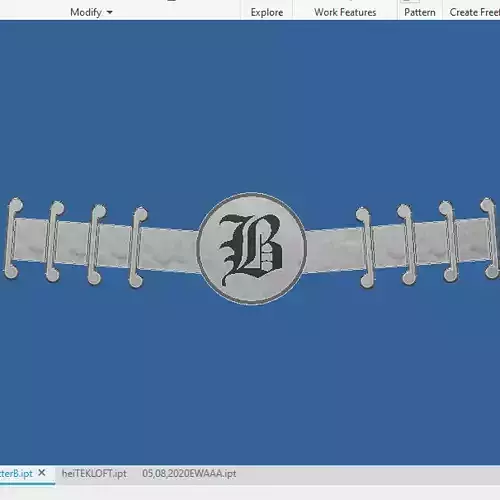Open the Pattern panel label
The image size is (500, 500).
pos(420,12)
